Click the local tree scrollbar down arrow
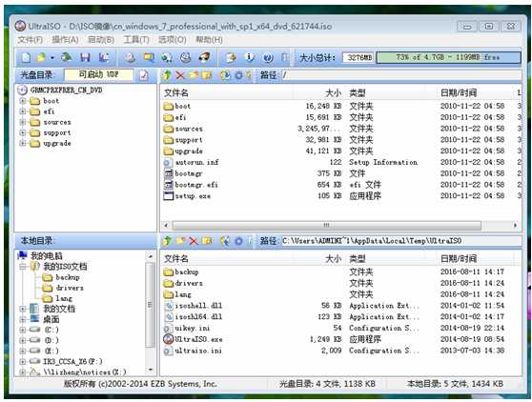This screenshot has width=532, height=402. pos(151,370)
